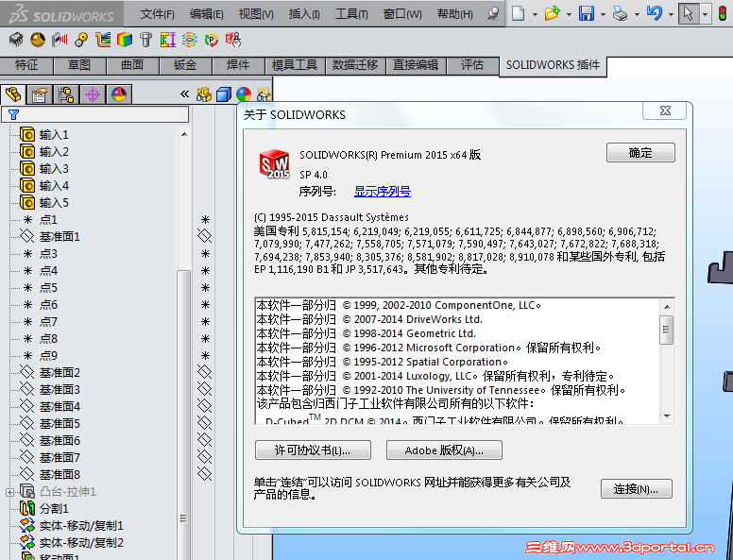This screenshot has height=560, width=733.
Task: Click the 确定 button in About dialog
Action: pyautogui.click(x=640, y=152)
